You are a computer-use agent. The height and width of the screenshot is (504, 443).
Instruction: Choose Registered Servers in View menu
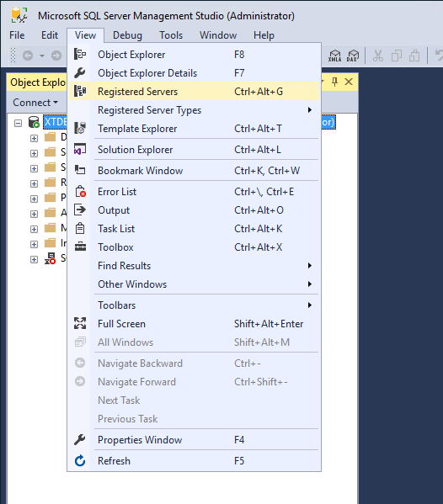click(194, 91)
